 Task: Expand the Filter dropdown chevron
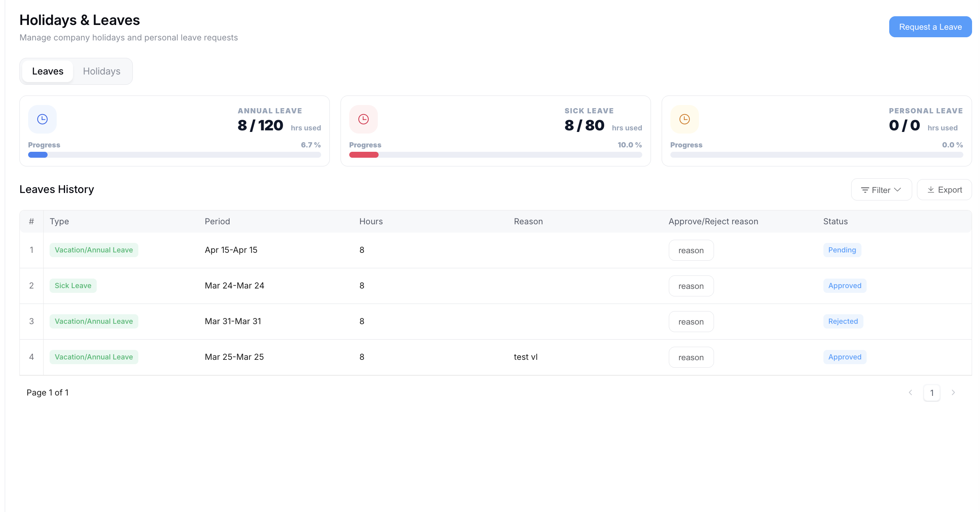click(898, 190)
